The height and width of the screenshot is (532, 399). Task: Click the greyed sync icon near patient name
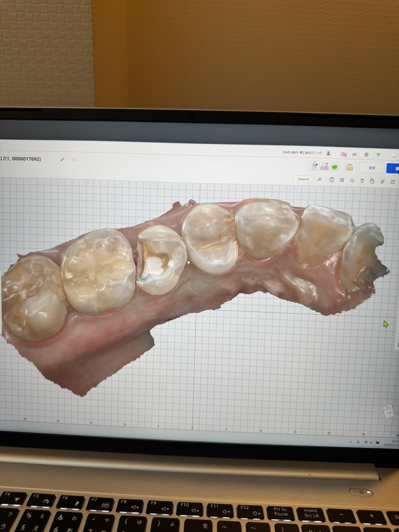coord(74,160)
